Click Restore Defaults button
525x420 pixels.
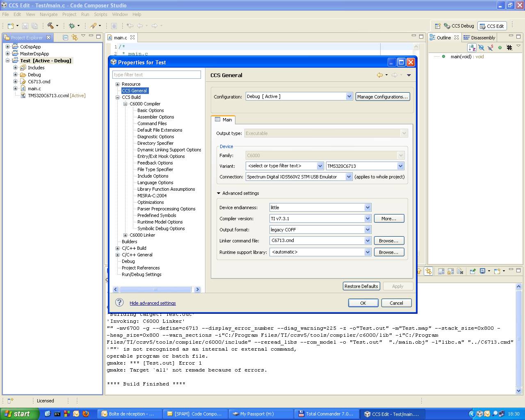(x=361, y=286)
